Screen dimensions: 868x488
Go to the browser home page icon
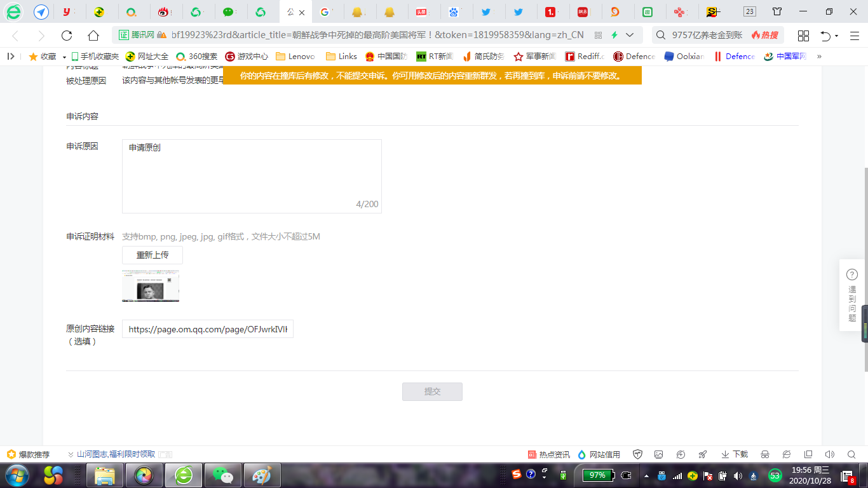[93, 36]
